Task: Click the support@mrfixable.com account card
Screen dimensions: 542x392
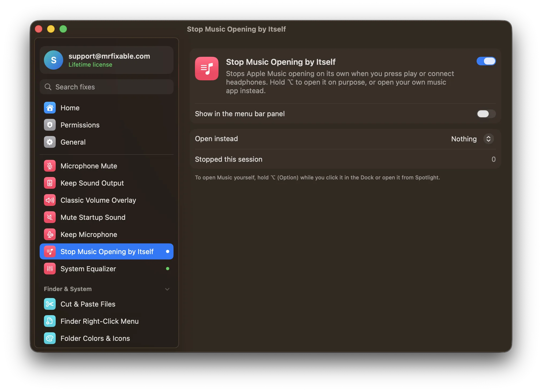Action: coord(107,60)
